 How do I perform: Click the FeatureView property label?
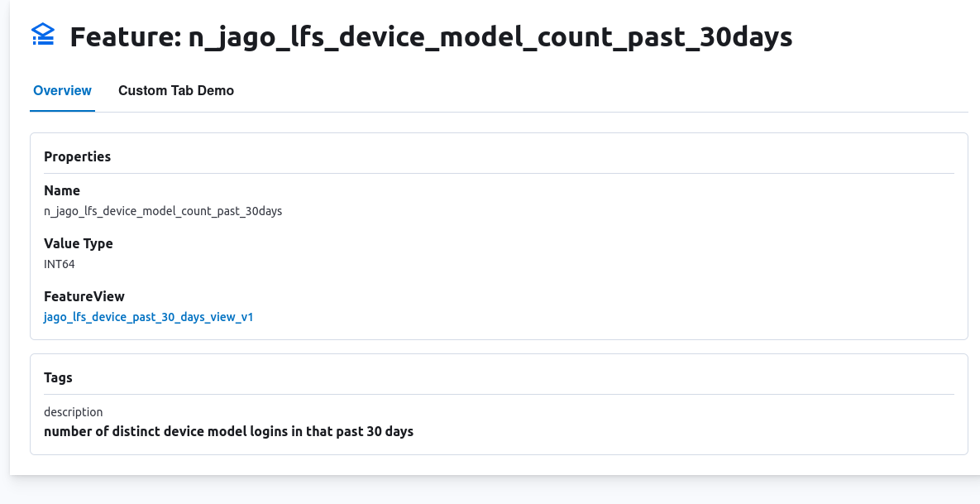point(84,296)
